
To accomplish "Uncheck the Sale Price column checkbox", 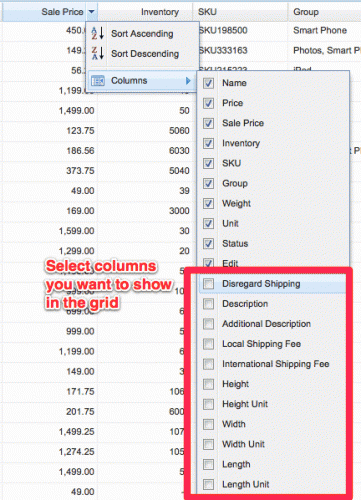I will (209, 123).
